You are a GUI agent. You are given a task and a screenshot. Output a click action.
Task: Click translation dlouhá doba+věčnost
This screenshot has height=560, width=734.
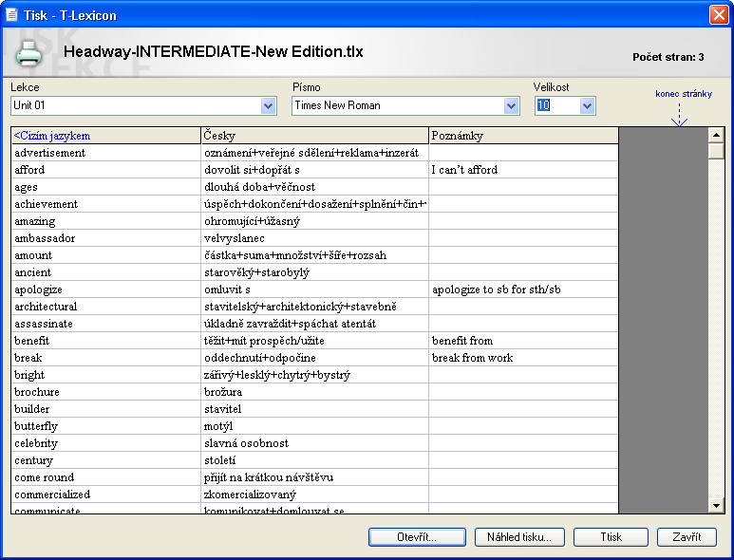259,187
